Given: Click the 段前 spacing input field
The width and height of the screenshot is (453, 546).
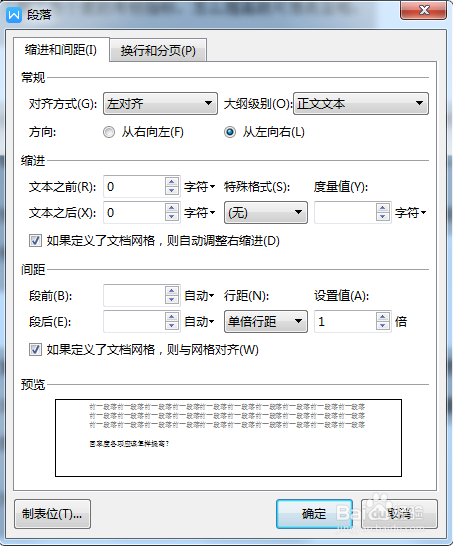Looking at the screenshot, I should (x=134, y=296).
